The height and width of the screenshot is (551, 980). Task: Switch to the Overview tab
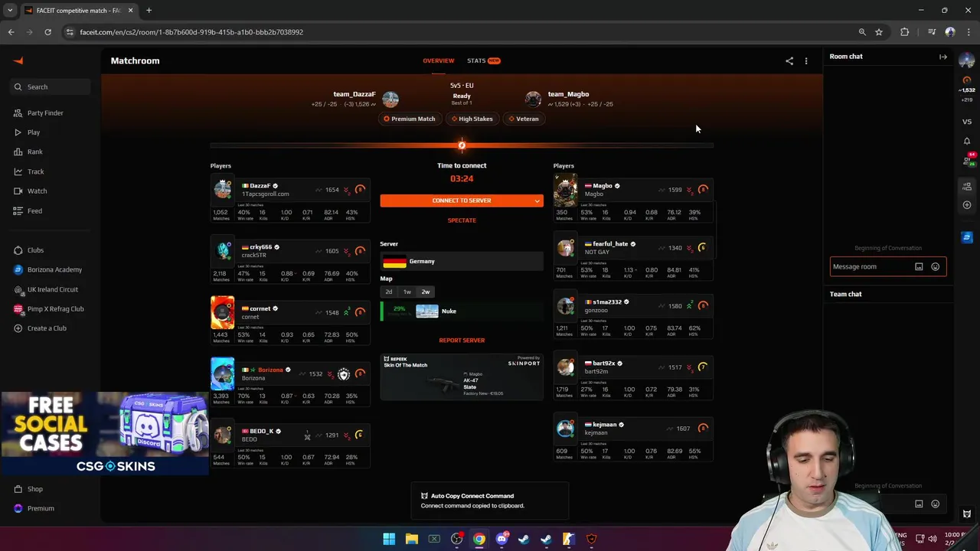pos(438,60)
